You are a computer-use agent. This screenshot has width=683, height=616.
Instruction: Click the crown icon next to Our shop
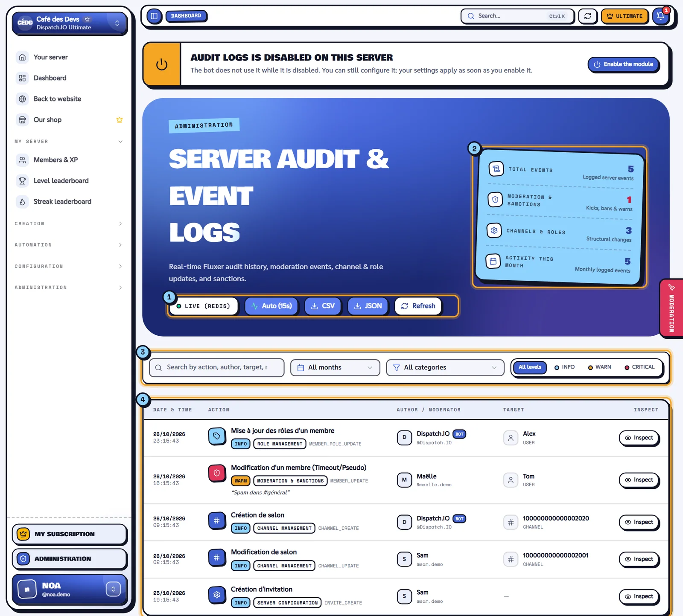click(x=120, y=120)
